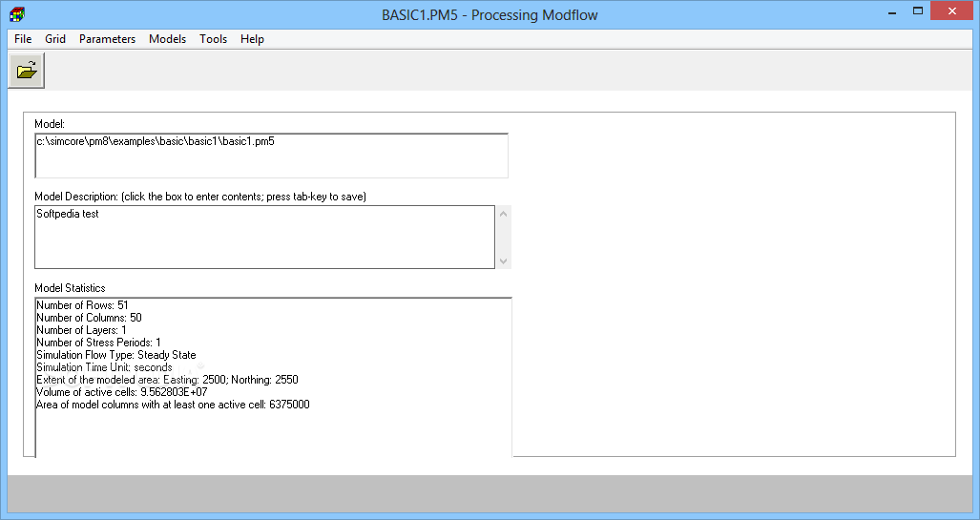Screen dimensions: 980x520
Task: Open the Parameters menu
Action: [108, 39]
